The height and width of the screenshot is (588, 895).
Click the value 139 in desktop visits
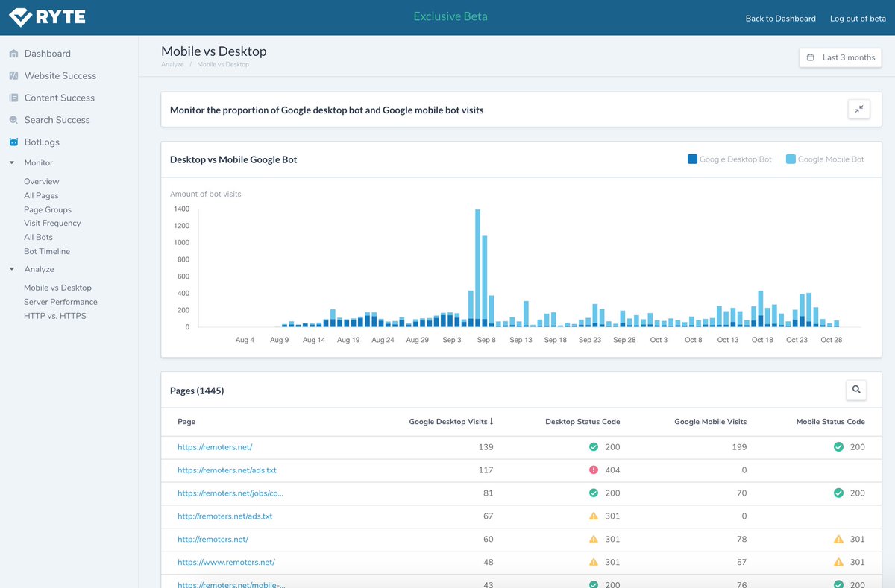486,447
